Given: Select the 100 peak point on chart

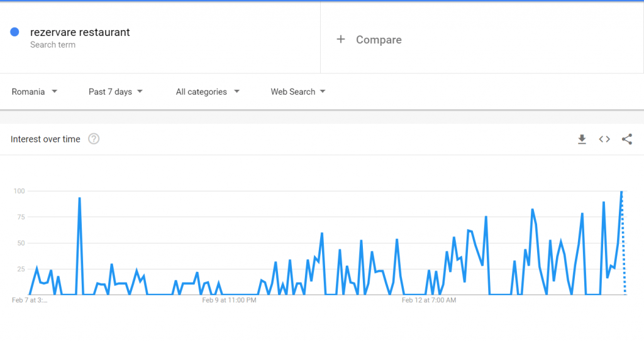Looking at the screenshot, I should point(621,191).
